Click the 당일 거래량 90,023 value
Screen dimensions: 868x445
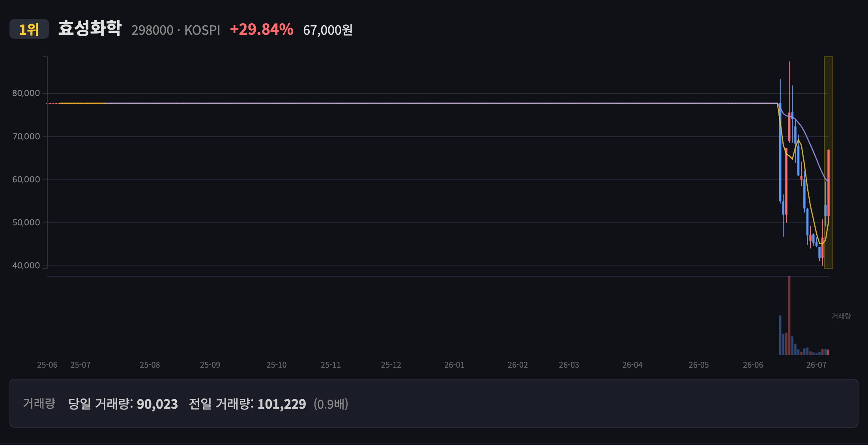(157, 404)
